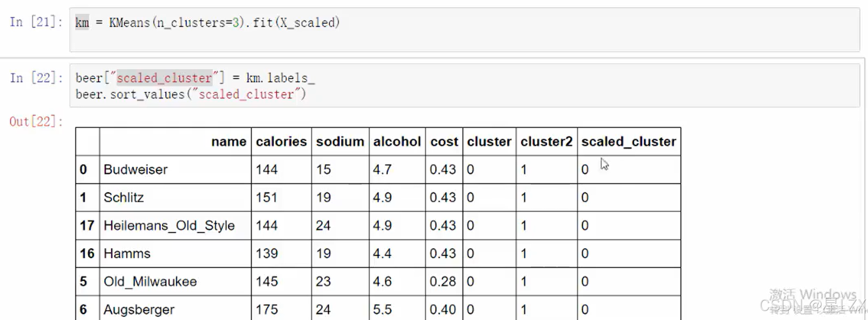Click 'KMeans' in cell 21 code
The image size is (868, 320).
click(x=130, y=22)
